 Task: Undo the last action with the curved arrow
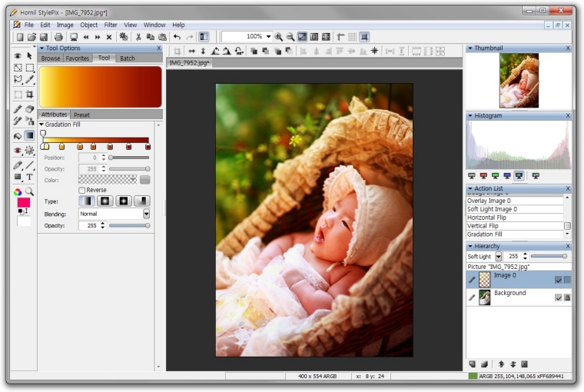[177, 37]
